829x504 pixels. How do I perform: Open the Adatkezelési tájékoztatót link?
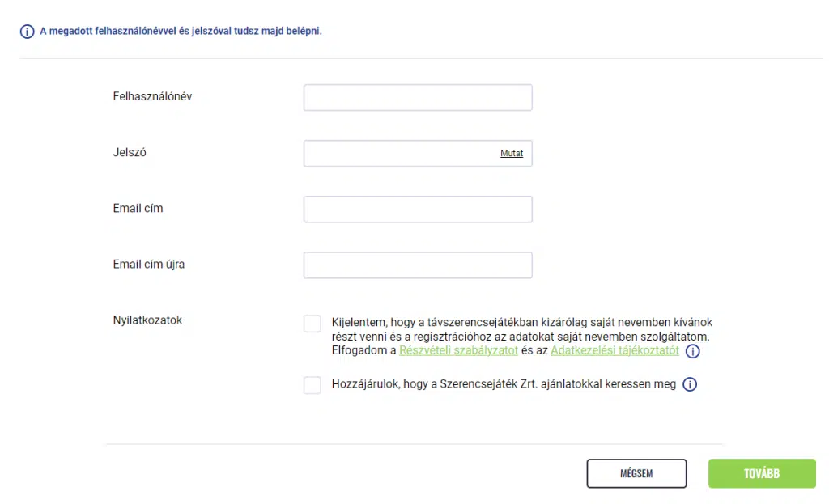pos(614,351)
